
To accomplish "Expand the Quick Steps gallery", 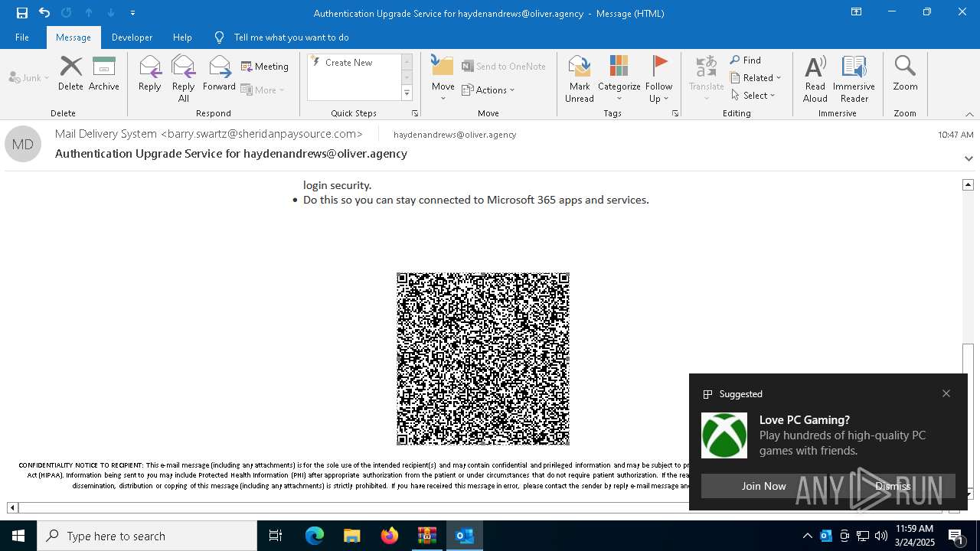I will click(407, 93).
